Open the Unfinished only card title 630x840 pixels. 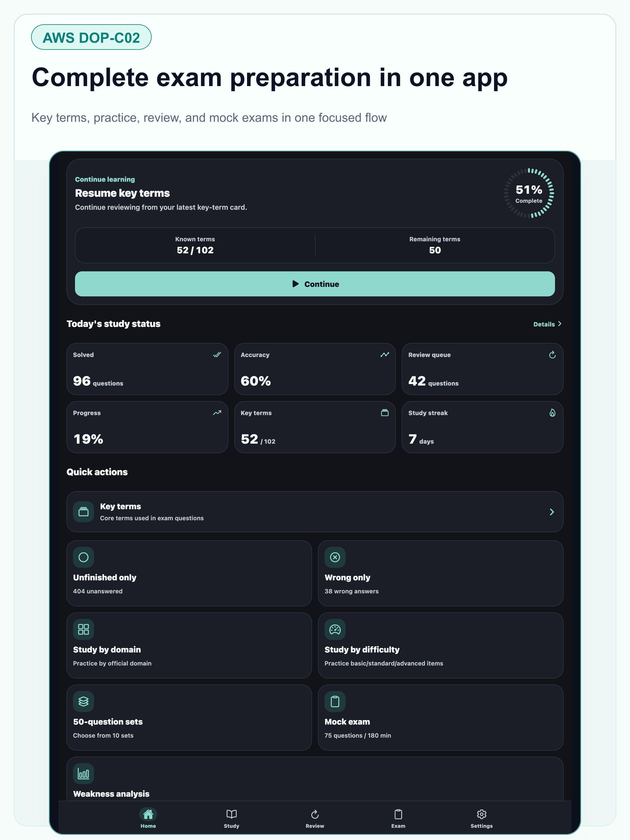105,577
